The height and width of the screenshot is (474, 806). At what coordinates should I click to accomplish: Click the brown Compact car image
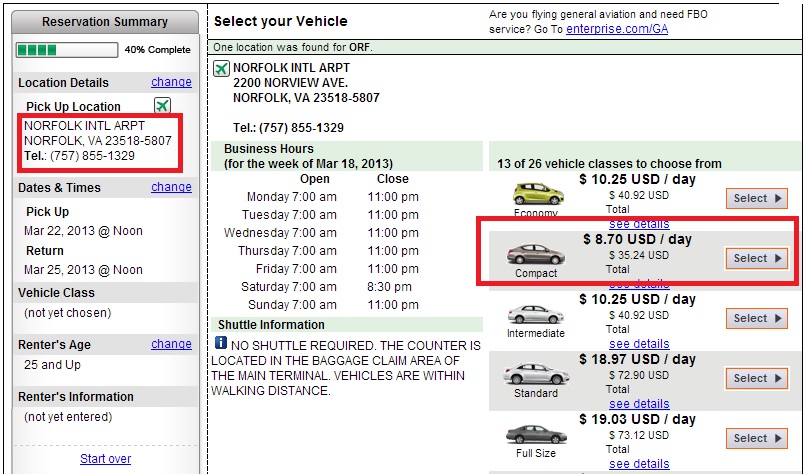pos(536,254)
